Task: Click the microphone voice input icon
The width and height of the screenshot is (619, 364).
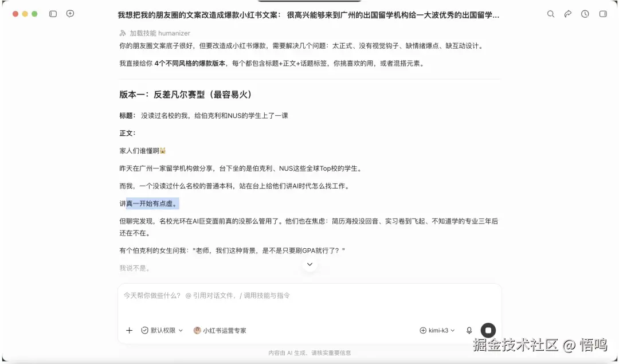Action: 469,330
